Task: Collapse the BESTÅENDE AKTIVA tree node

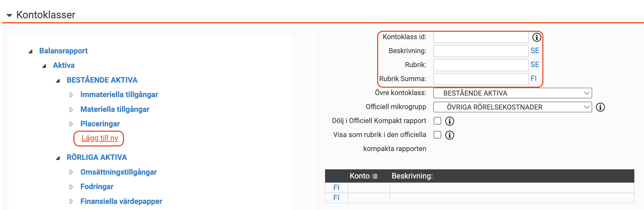Action: coord(58,81)
